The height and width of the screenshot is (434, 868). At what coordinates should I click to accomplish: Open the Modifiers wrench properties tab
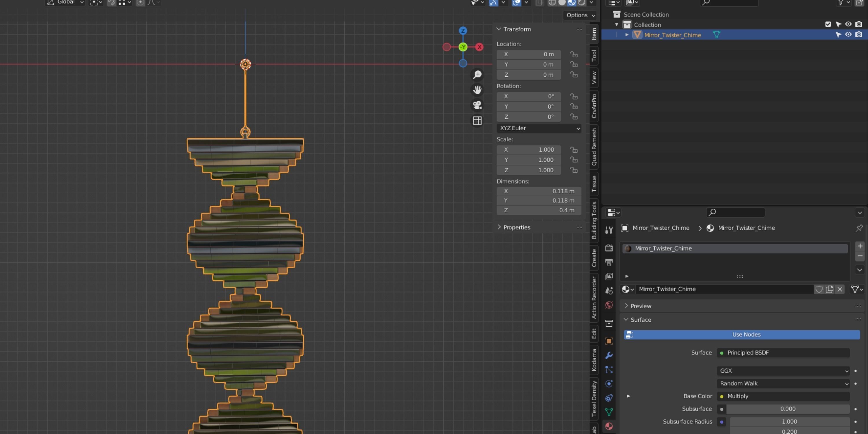(x=608, y=355)
